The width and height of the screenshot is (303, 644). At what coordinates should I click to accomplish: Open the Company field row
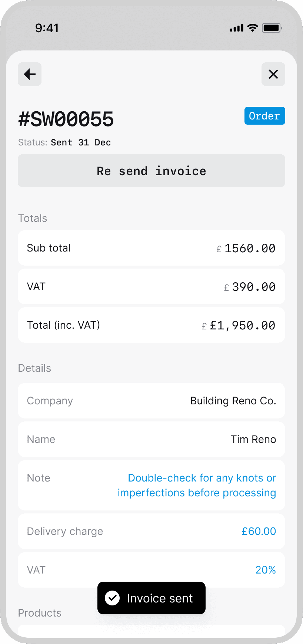(151, 401)
